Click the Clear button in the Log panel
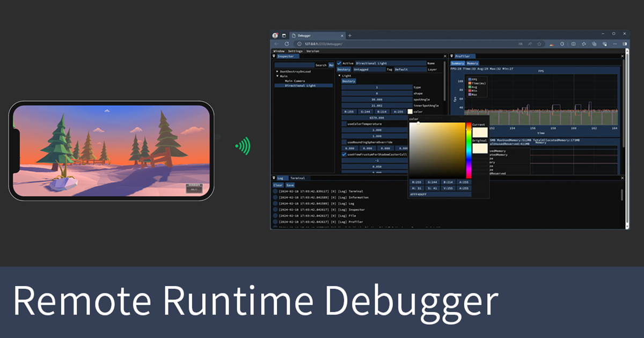This screenshot has width=644, height=338. click(x=277, y=185)
